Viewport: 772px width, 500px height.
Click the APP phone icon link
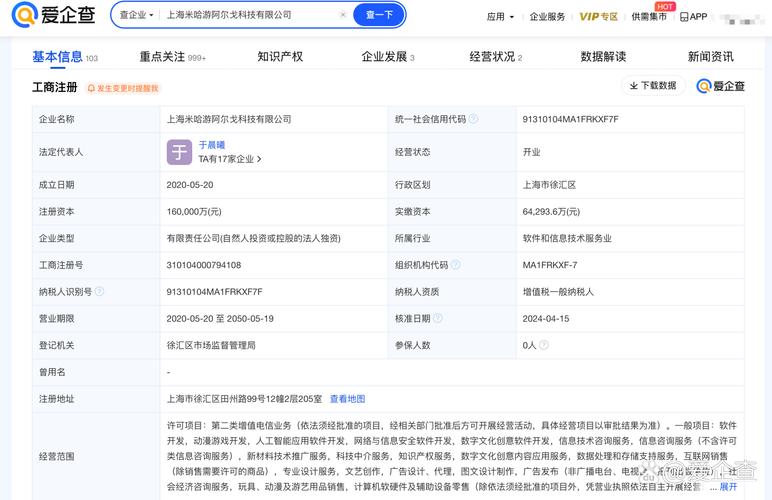693,17
